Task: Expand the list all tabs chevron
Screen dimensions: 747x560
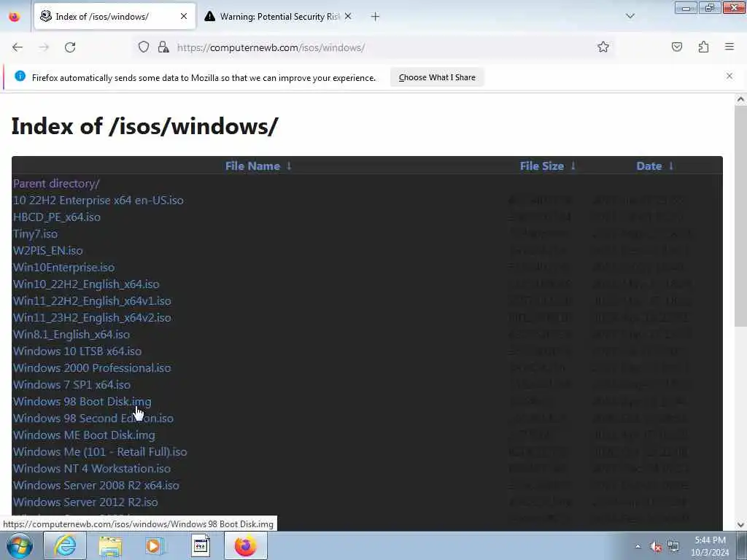Action: 630,16
